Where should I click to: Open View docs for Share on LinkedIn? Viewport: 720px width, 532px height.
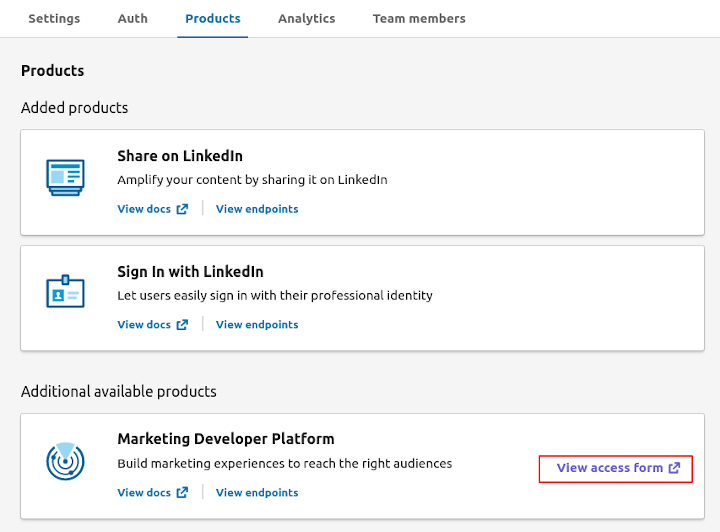pyautogui.click(x=144, y=209)
